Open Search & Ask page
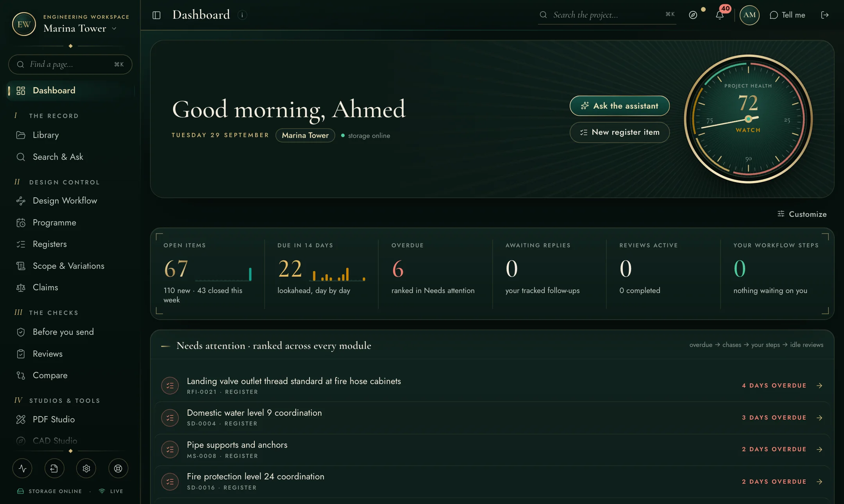The width and height of the screenshot is (844, 504). click(x=70, y=157)
